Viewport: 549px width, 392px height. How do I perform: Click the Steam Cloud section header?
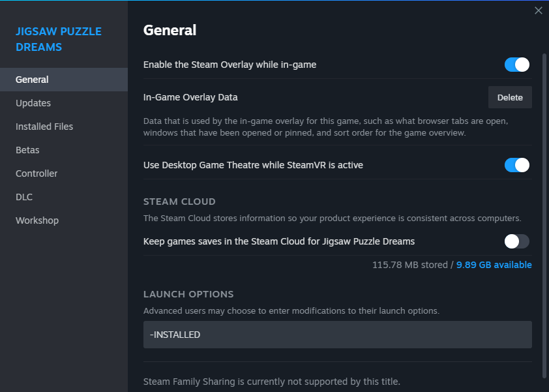point(179,202)
